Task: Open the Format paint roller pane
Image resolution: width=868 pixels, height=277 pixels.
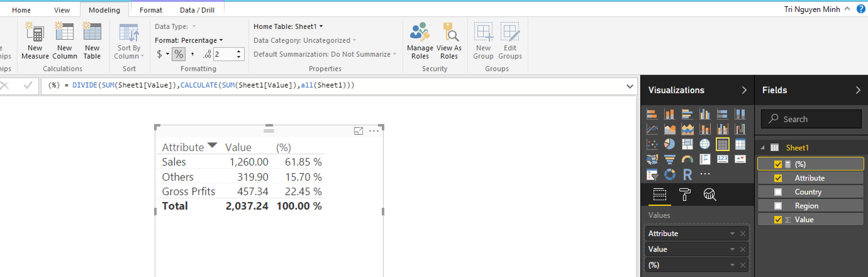Action: click(x=684, y=194)
